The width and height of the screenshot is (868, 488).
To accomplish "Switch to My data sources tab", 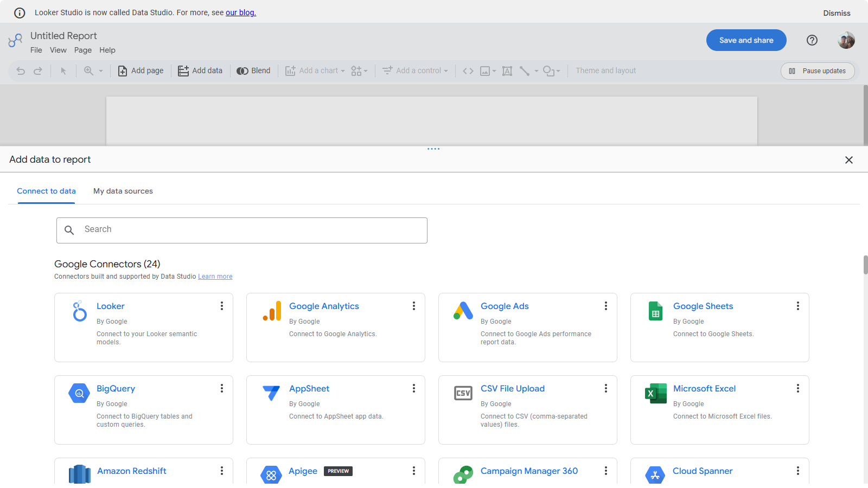I will pos(123,191).
